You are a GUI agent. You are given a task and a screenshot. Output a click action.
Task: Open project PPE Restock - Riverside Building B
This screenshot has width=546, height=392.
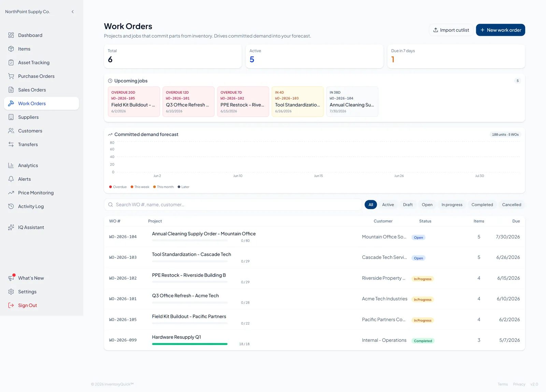(x=189, y=275)
